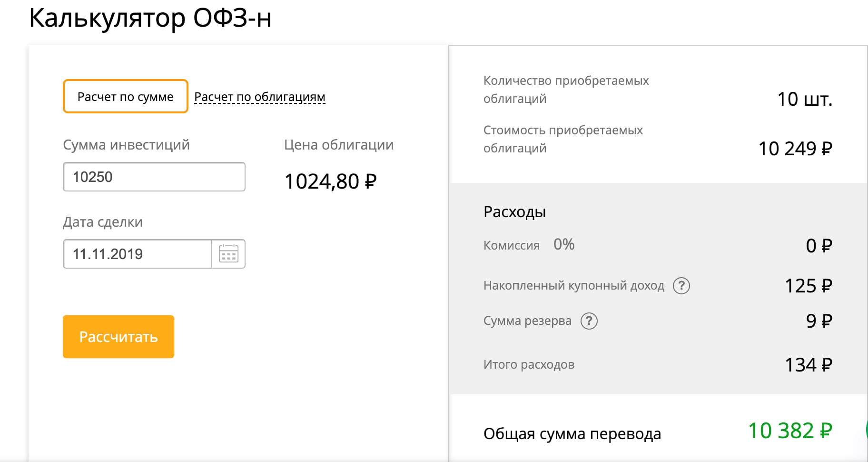Click the green "10 382 ₽" total amount
This screenshot has width=868, height=462.
coord(790,430)
